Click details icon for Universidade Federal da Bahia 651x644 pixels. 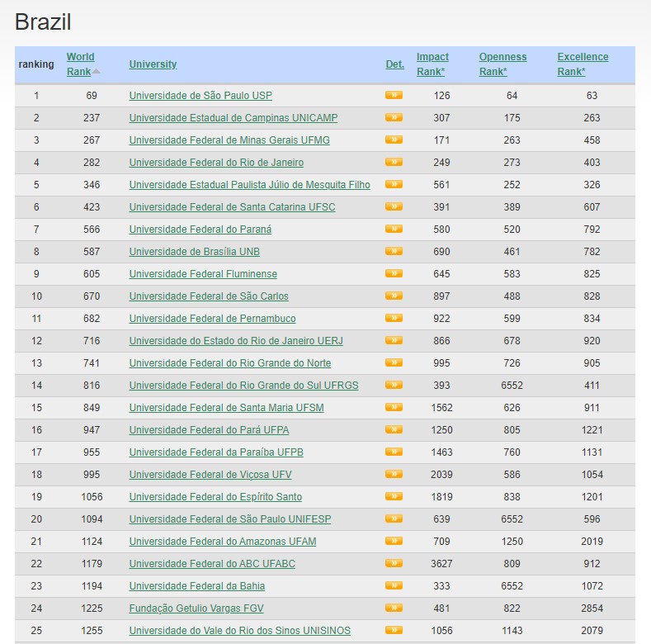pos(394,586)
